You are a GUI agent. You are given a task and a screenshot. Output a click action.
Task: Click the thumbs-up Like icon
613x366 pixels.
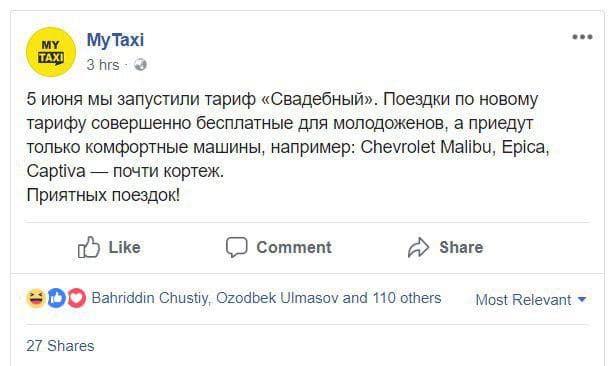[x=89, y=247]
